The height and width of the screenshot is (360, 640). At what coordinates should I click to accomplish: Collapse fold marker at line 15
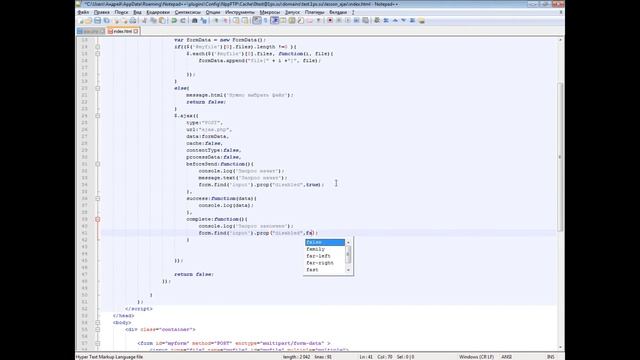(98, 54)
